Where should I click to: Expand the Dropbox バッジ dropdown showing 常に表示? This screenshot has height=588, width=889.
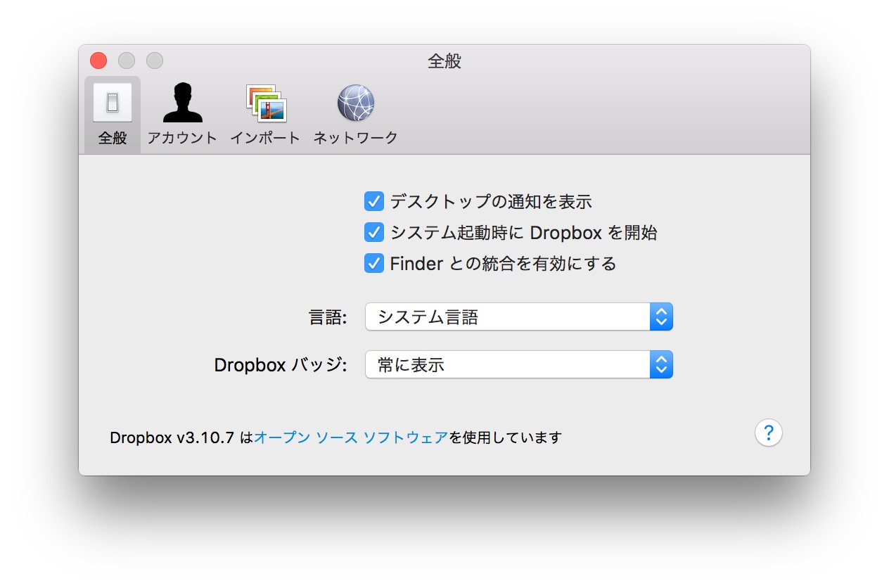click(519, 364)
